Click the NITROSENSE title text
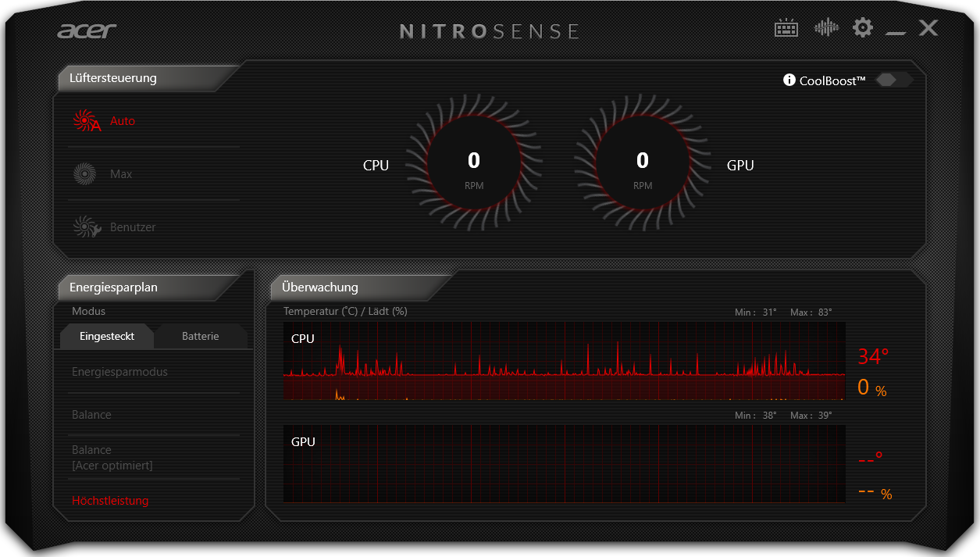Image resolution: width=980 pixels, height=557 pixels. 490,31
